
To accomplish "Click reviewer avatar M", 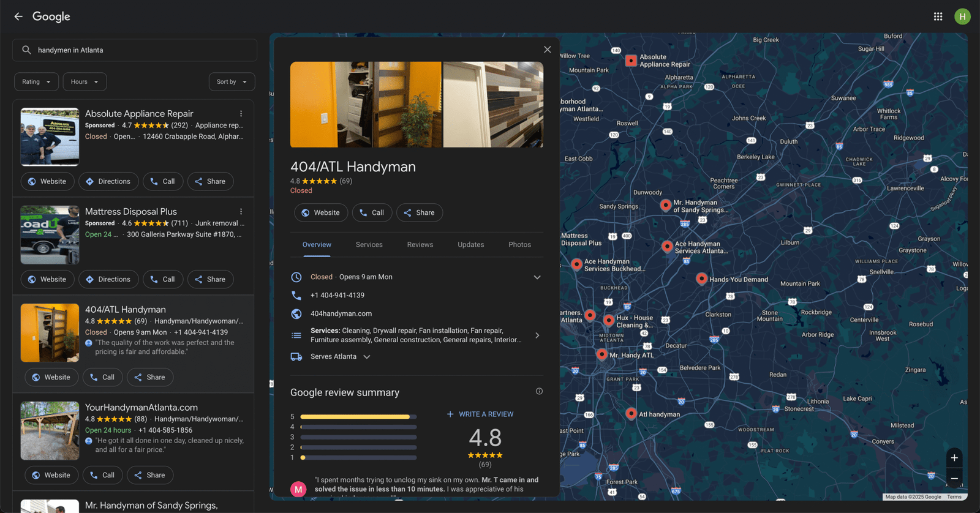I will [298, 489].
